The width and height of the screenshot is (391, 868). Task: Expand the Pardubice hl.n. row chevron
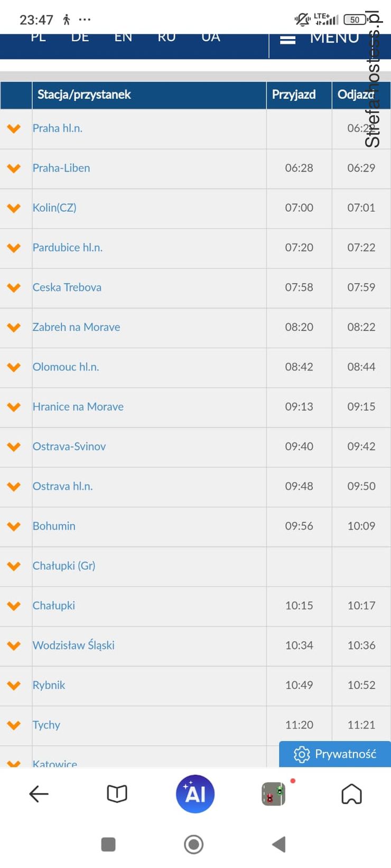tap(14, 248)
